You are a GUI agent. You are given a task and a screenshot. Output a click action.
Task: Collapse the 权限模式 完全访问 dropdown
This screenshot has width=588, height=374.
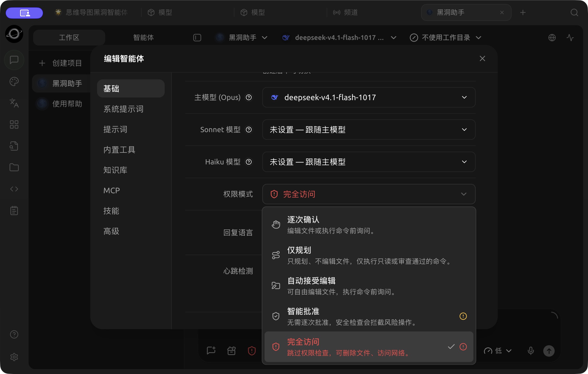[369, 194]
